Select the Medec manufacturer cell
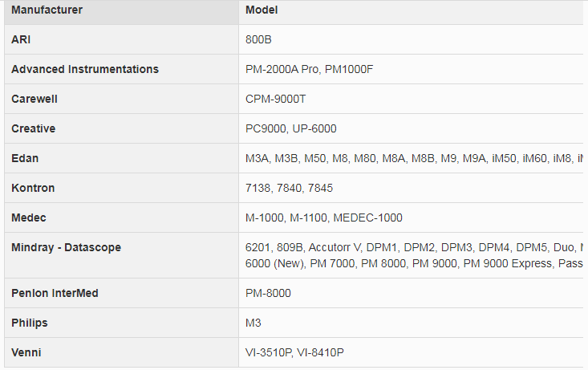 28,218
